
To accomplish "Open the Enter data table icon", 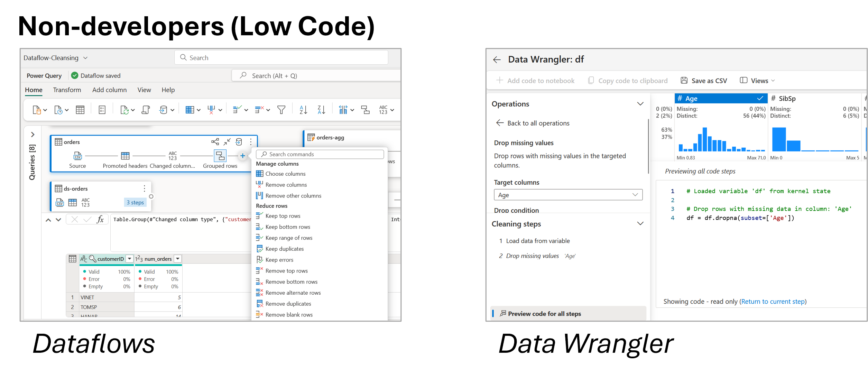I will point(80,110).
